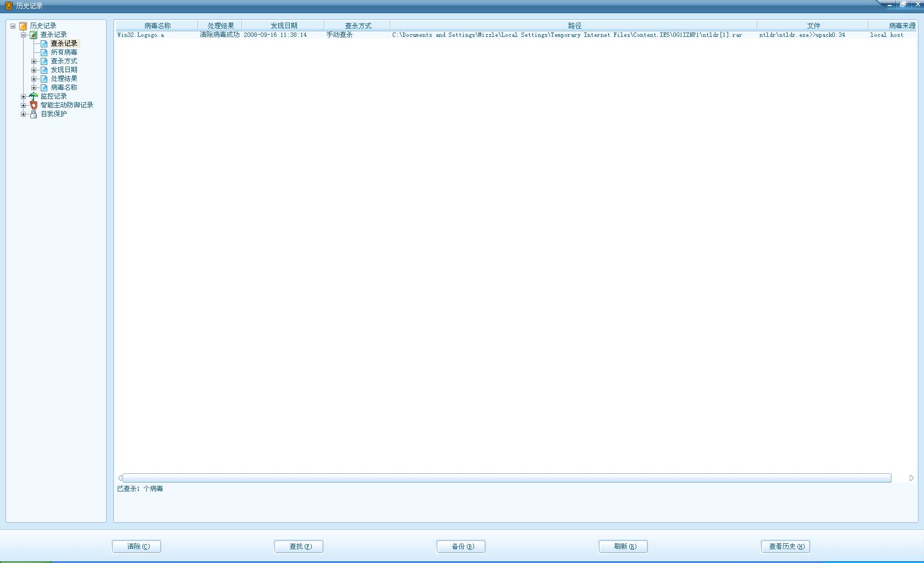This screenshot has width=924, height=563.
Task: Open 查看历史(H) button
Action: pyautogui.click(x=785, y=546)
